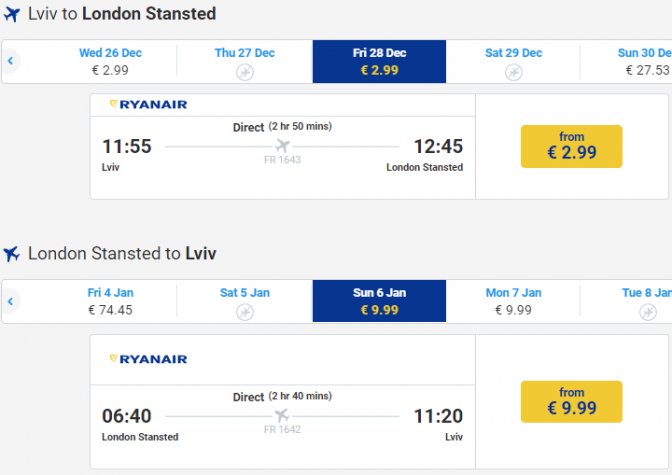The width and height of the screenshot is (672, 475).
Task: Click the no-flight icon under Tue 8 Jan
Action: pos(647,312)
